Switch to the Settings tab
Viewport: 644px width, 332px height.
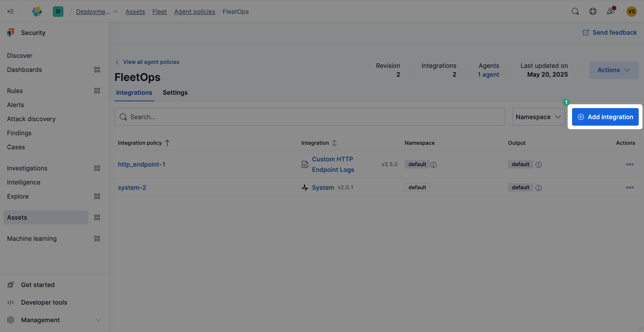coord(175,92)
